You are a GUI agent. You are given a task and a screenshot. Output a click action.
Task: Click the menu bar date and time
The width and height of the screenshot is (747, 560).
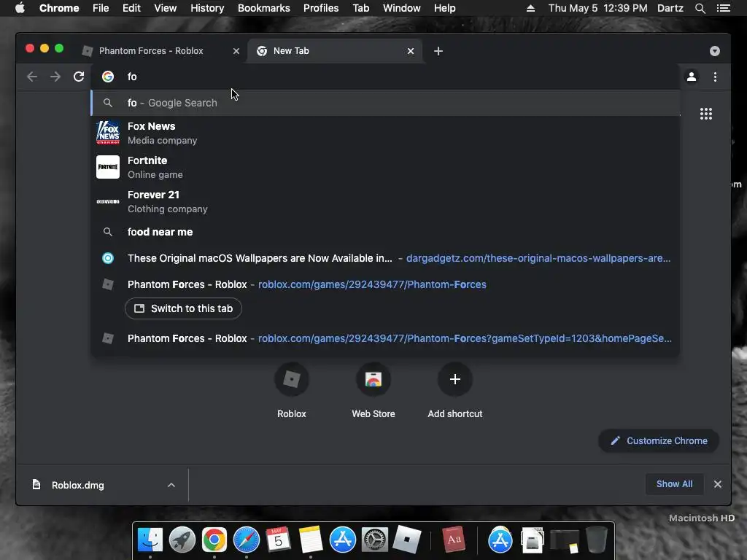tap(598, 8)
